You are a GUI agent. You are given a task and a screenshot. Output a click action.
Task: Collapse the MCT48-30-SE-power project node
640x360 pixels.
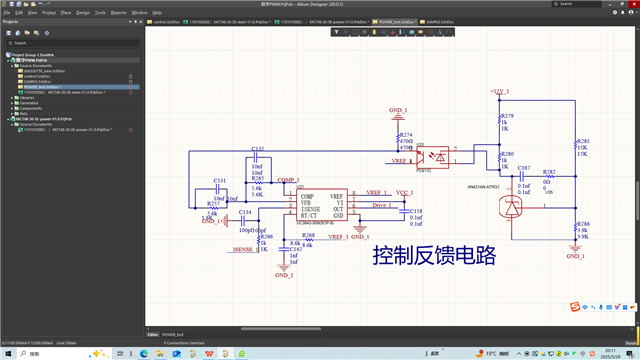[x=8, y=119]
